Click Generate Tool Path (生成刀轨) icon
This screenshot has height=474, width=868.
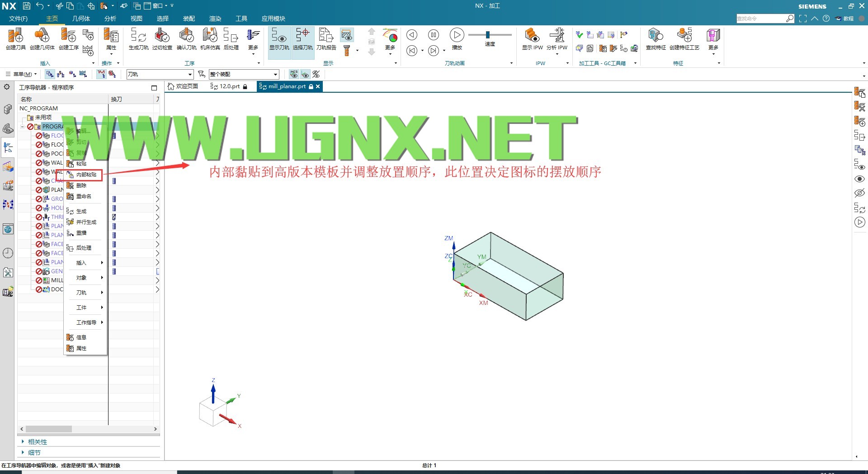coord(138,38)
